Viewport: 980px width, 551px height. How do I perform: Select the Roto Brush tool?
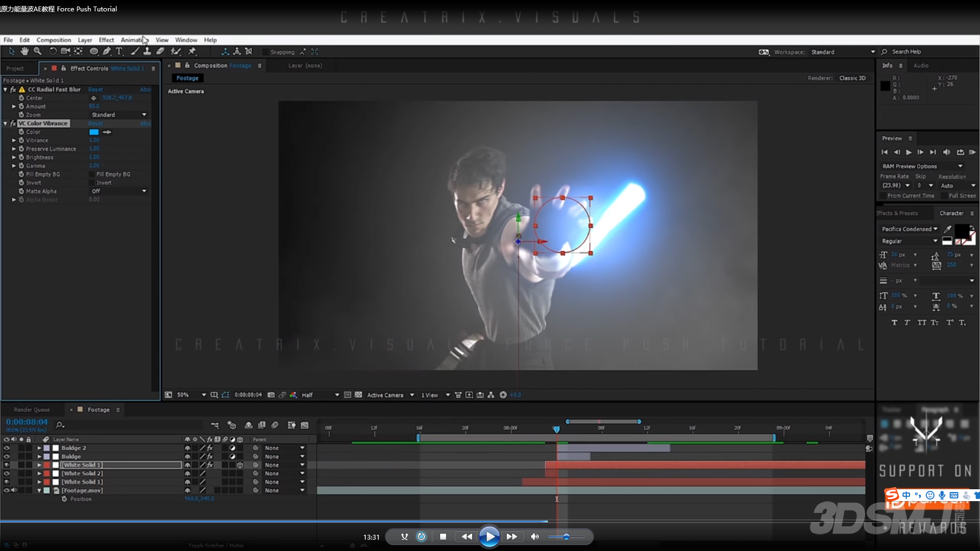point(176,51)
